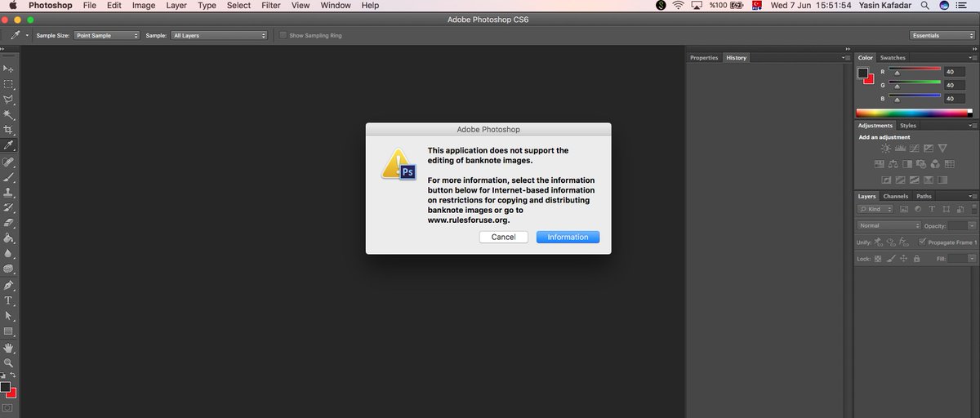Select the Clone Stamp tool
This screenshot has height=418, width=980.
tap(8, 193)
